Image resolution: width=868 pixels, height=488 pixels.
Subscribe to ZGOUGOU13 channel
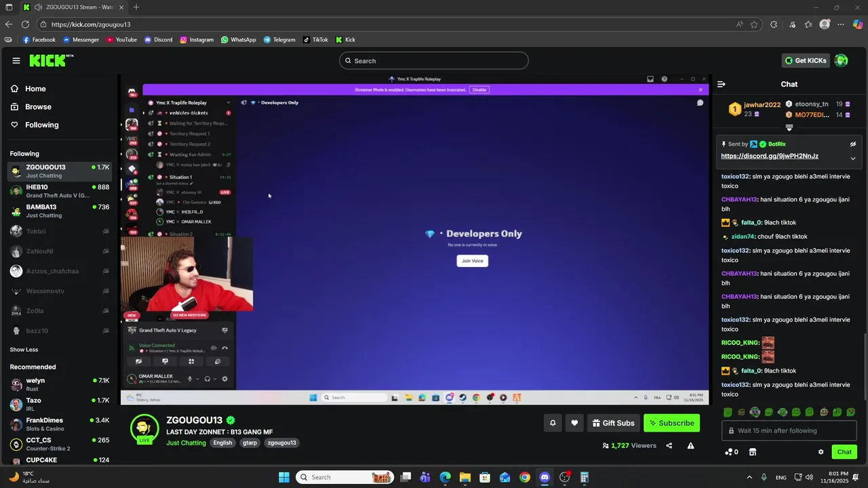click(671, 423)
